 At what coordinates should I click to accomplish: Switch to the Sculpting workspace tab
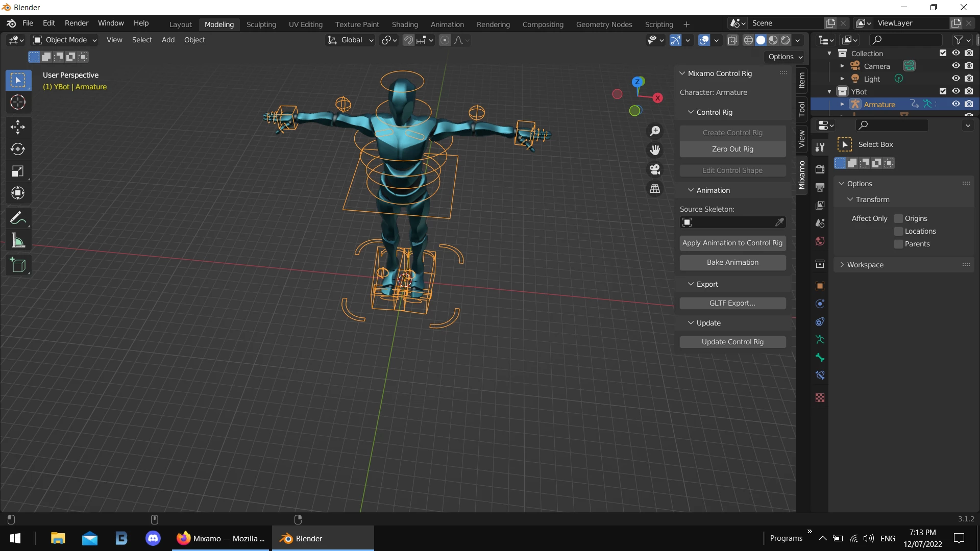[x=261, y=24]
